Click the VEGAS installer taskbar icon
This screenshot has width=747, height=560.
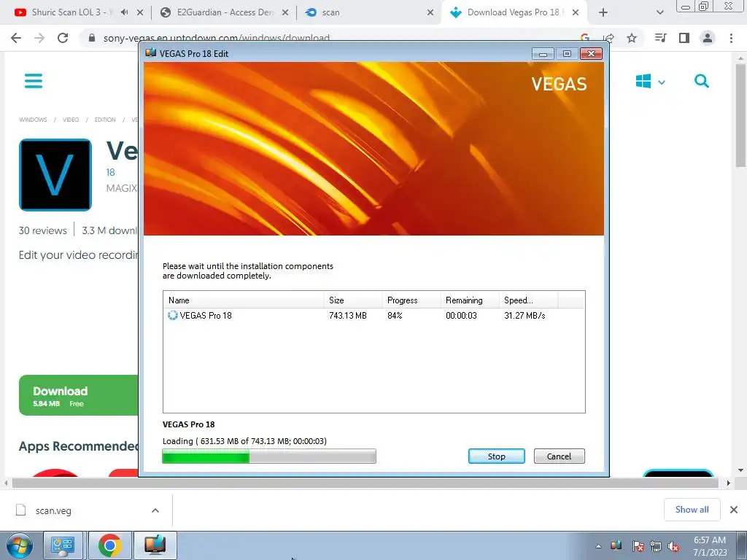coord(155,545)
